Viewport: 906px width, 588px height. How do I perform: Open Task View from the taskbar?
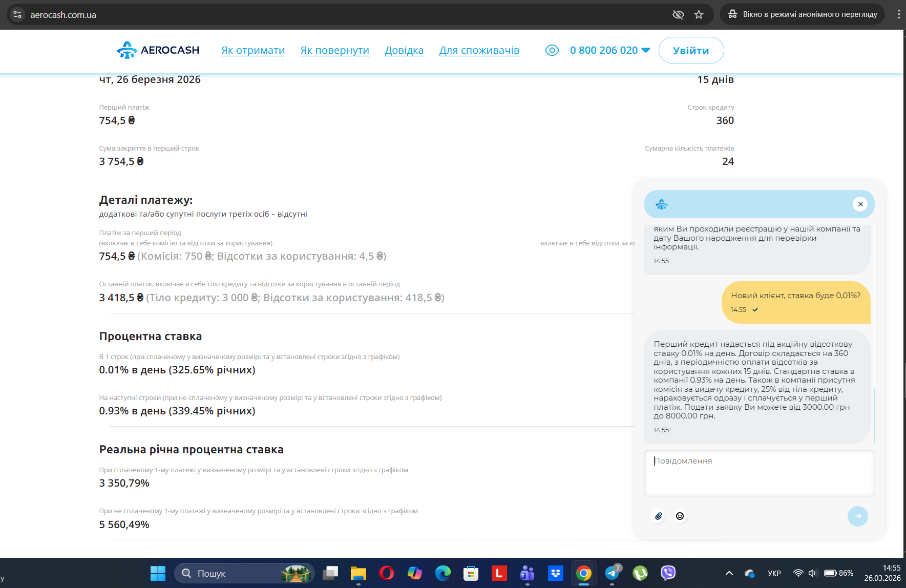[330, 573]
